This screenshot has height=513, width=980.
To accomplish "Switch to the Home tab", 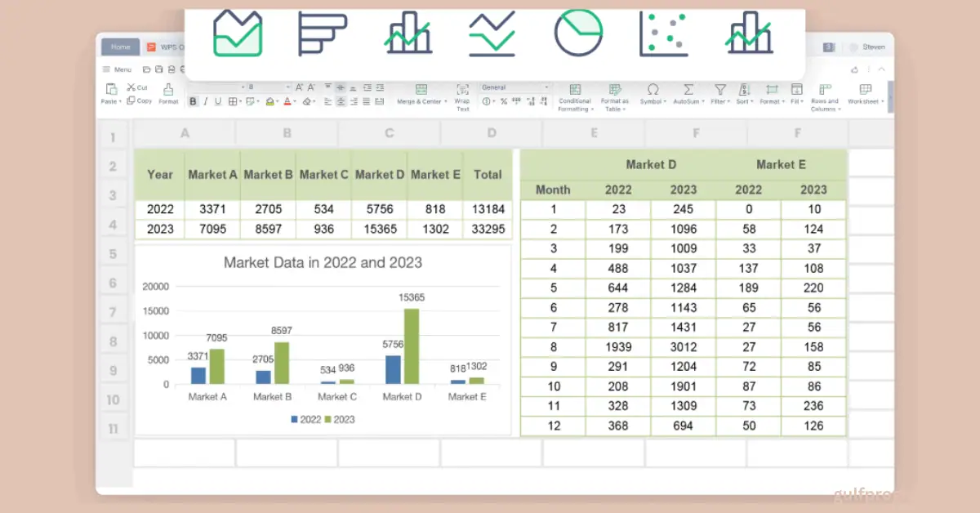I will click(x=121, y=47).
